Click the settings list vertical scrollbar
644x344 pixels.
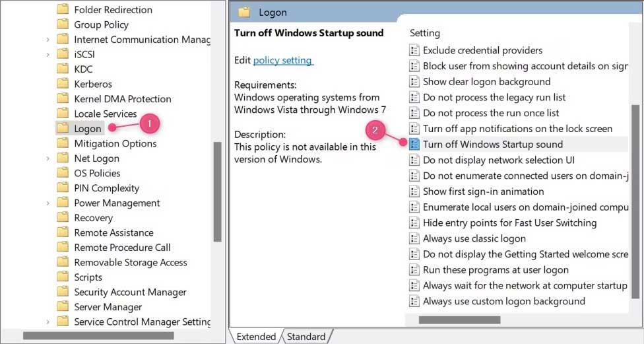pos(635,165)
